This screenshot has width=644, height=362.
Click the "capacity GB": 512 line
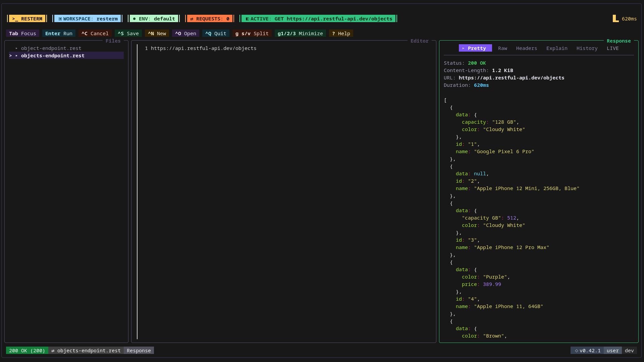click(x=490, y=218)
